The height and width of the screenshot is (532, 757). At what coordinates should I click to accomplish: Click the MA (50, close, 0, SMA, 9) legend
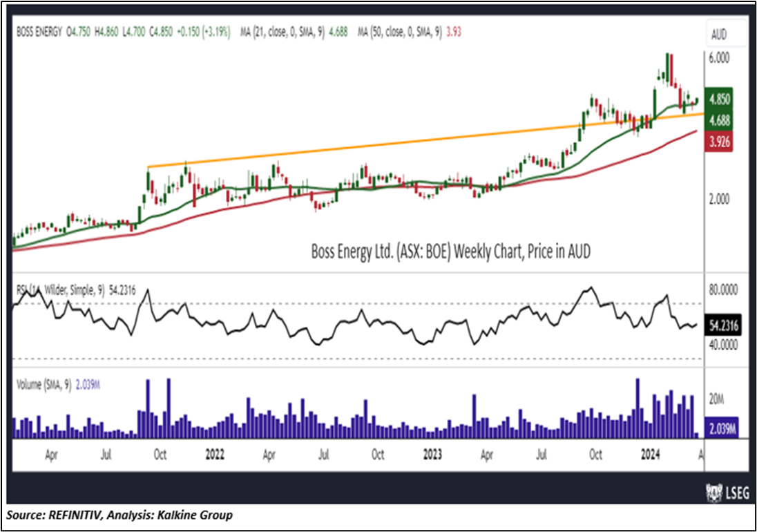[x=400, y=32]
